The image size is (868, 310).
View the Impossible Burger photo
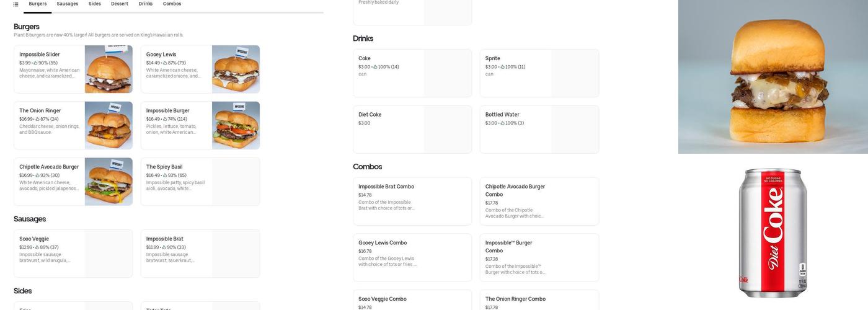click(x=236, y=125)
